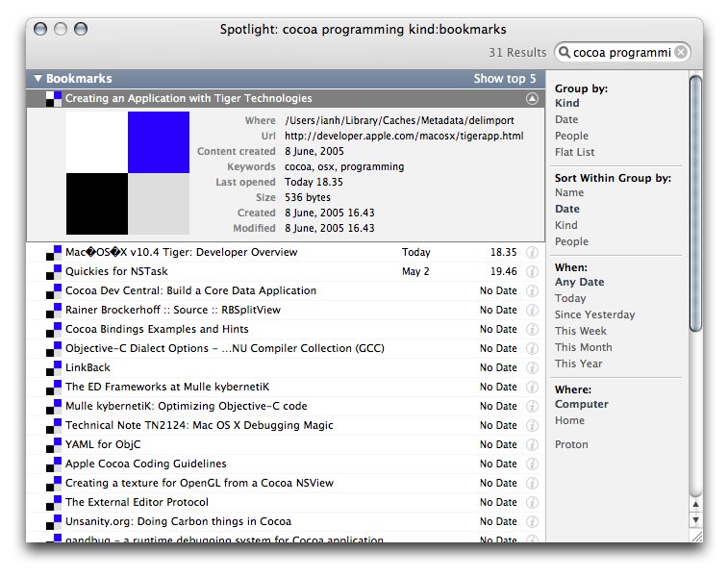
Task: Choose Home under Where
Action: 569,420
